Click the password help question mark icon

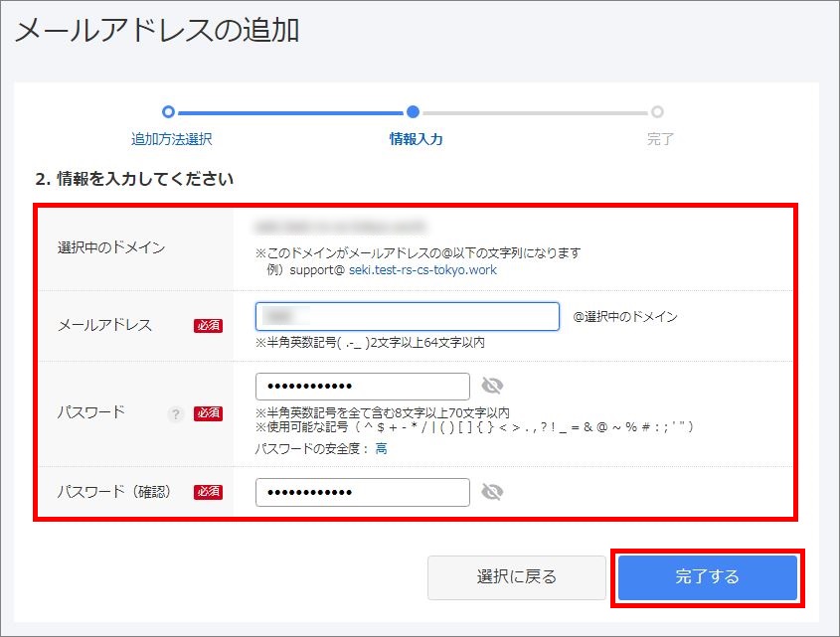(176, 414)
